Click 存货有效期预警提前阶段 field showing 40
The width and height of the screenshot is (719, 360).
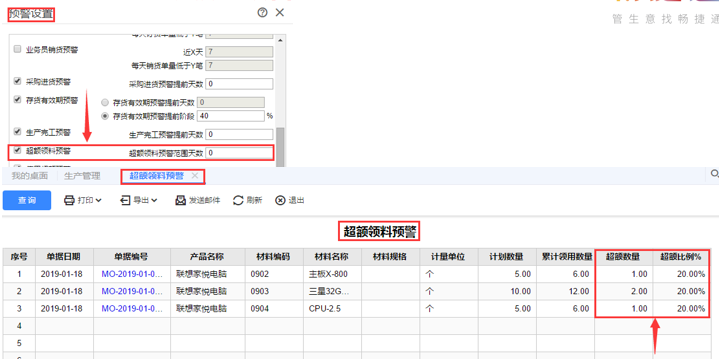[x=231, y=116]
